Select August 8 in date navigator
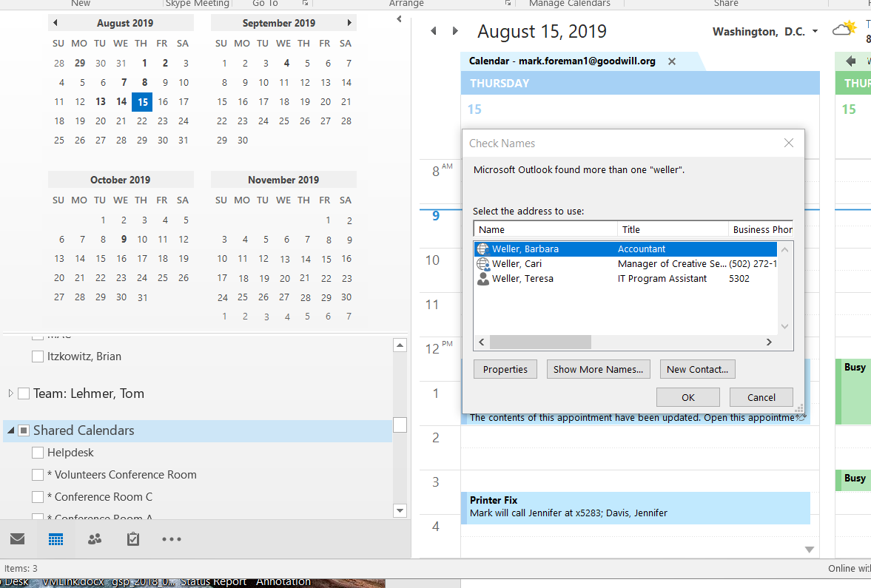 pos(144,82)
